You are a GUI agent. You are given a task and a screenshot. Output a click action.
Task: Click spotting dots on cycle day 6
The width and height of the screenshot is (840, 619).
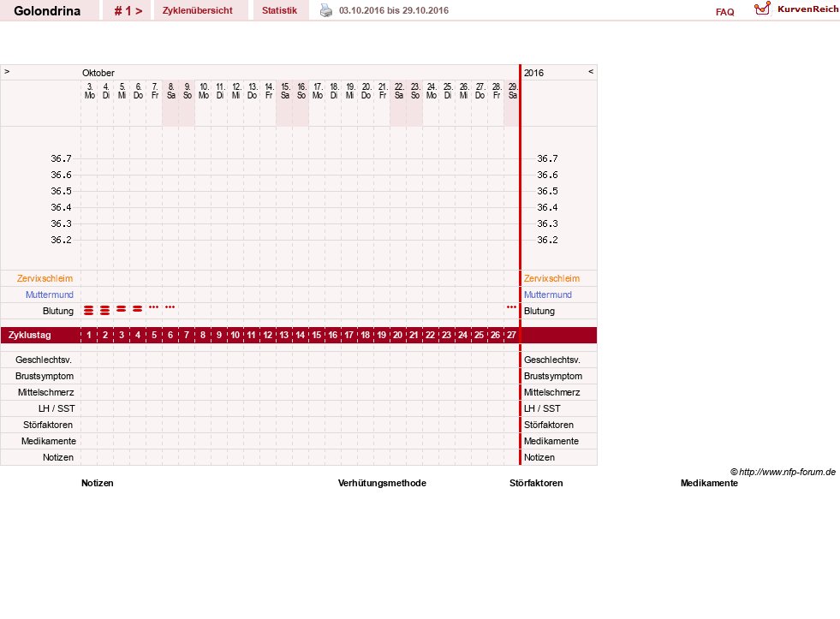[x=170, y=307]
